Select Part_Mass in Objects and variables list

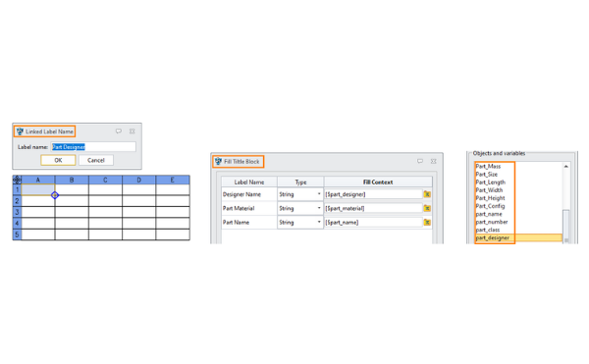[488, 166]
